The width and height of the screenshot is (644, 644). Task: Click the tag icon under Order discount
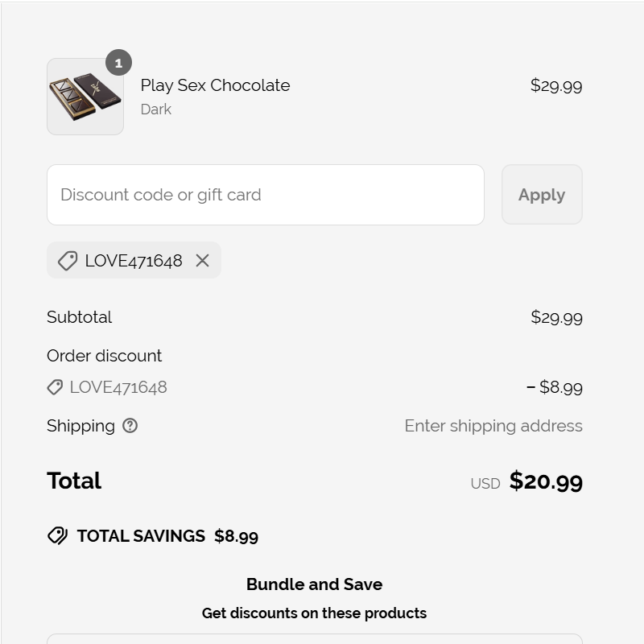coord(55,387)
